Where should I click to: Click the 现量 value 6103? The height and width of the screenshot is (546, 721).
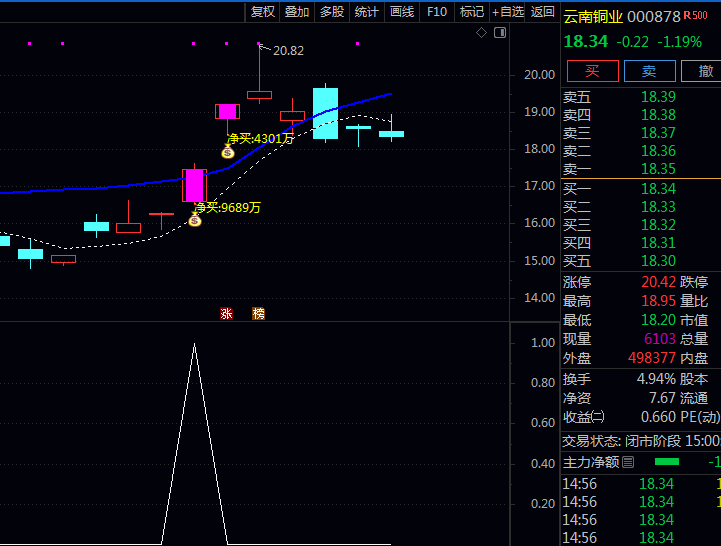point(660,339)
